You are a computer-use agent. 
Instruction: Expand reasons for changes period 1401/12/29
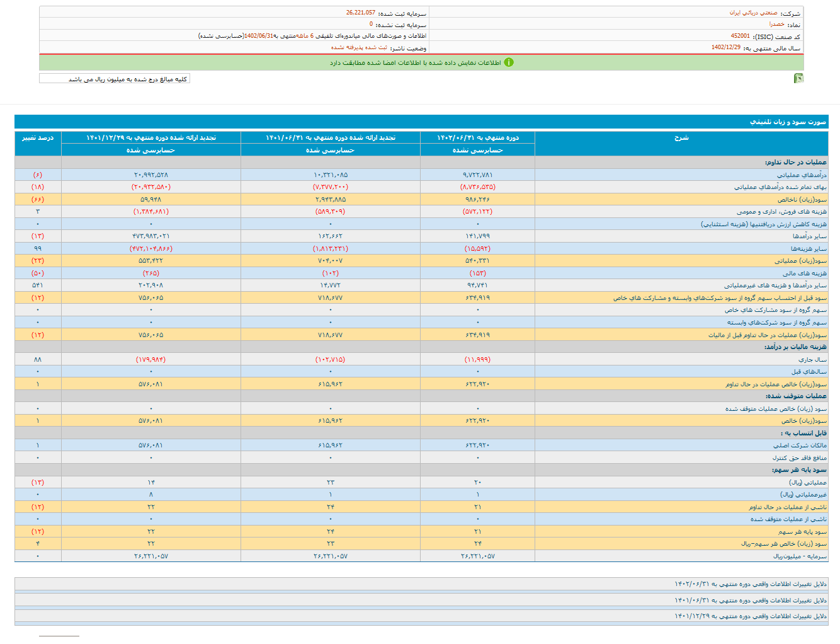[751, 616]
